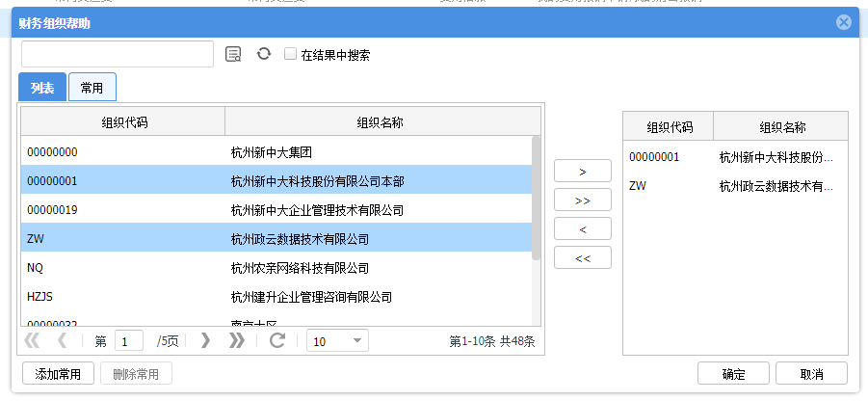Image resolution: width=868 pixels, height=401 pixels.
Task: Select row 杭州政云数据技术有限公司 in left list
Action: pyautogui.click(x=276, y=239)
